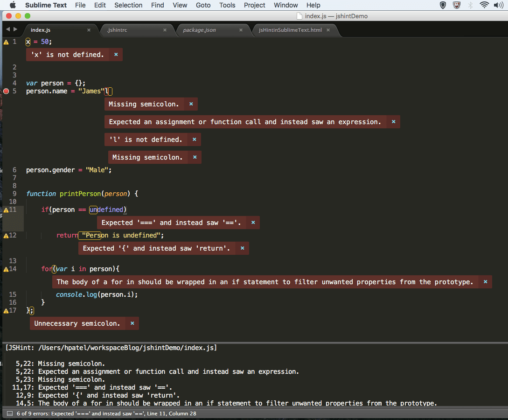Click the warning icon beside line 1

point(5,42)
